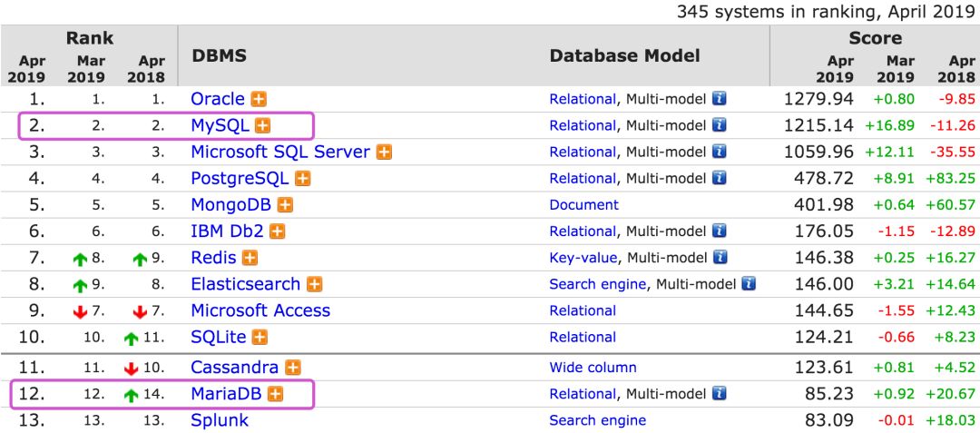Click the info icon in Elasticsearch's row
The height and width of the screenshot is (433, 980).
[749, 284]
